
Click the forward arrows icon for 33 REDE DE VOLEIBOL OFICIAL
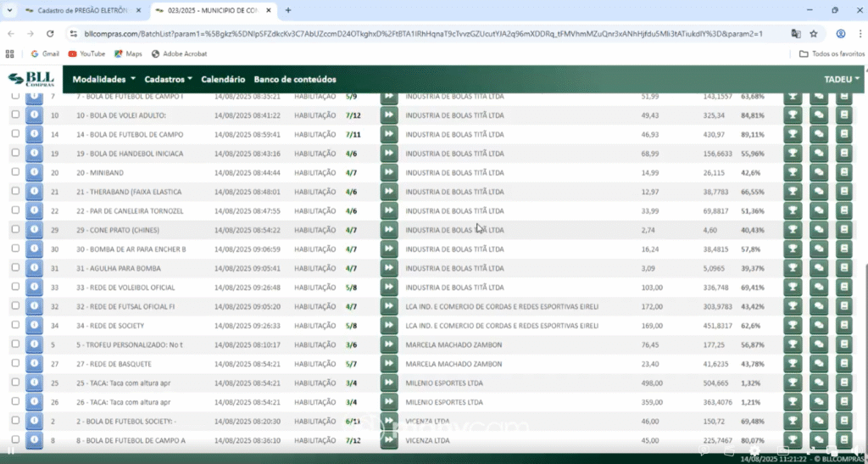tap(389, 288)
